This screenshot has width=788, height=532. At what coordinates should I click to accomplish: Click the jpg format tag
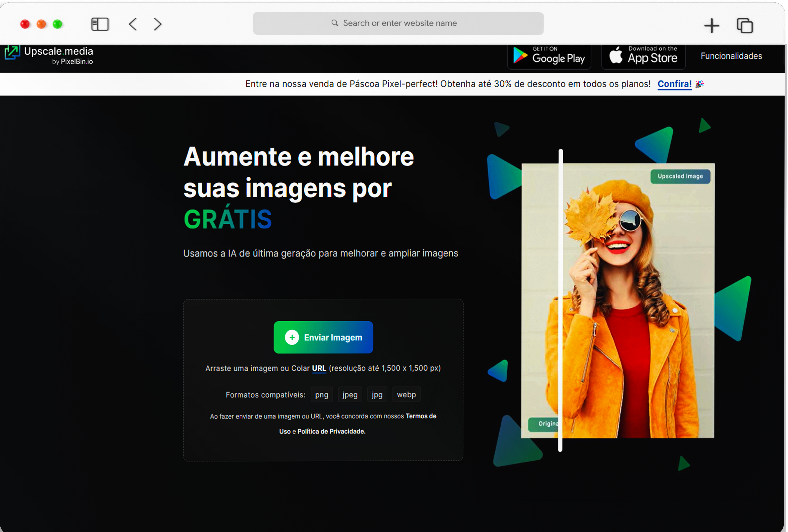(377, 395)
